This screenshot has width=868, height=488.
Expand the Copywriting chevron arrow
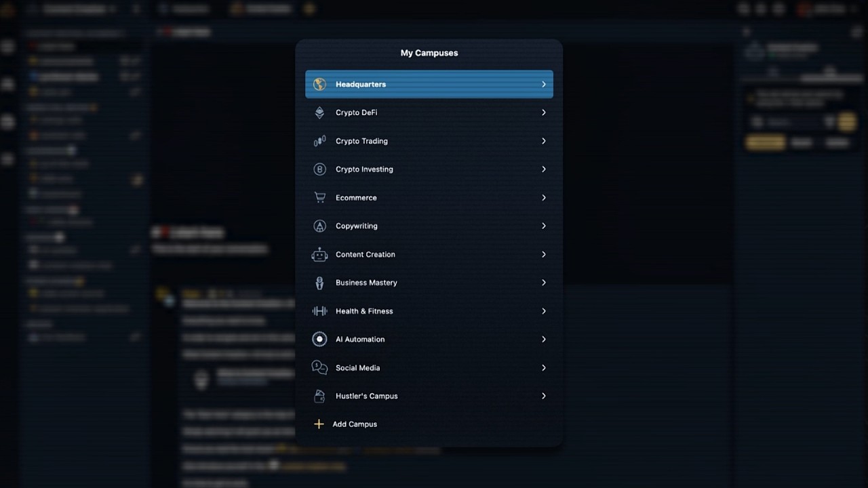[543, 226]
